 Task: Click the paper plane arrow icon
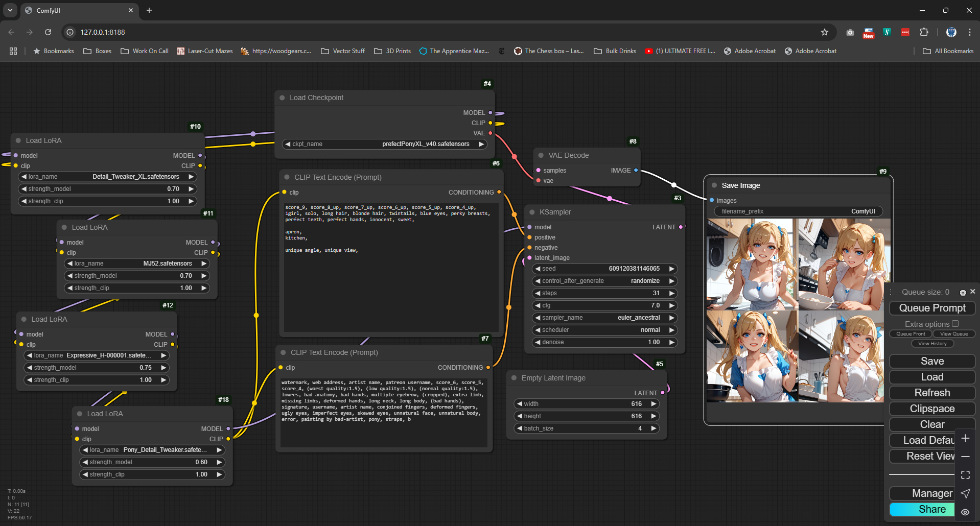tap(965, 493)
